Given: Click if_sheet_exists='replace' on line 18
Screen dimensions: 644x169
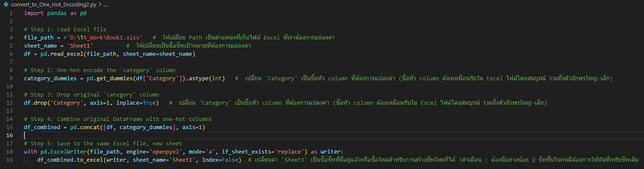Looking at the screenshot, I should [262, 151].
